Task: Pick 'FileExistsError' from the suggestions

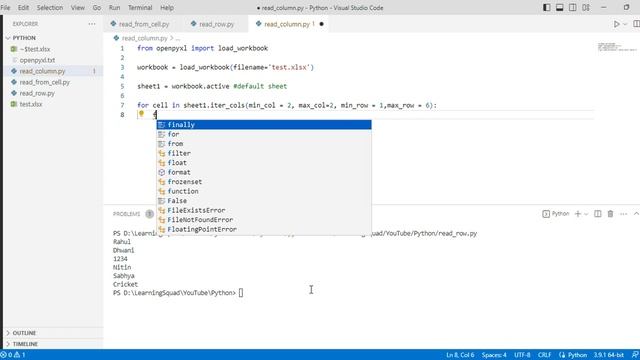Action: pos(264,210)
